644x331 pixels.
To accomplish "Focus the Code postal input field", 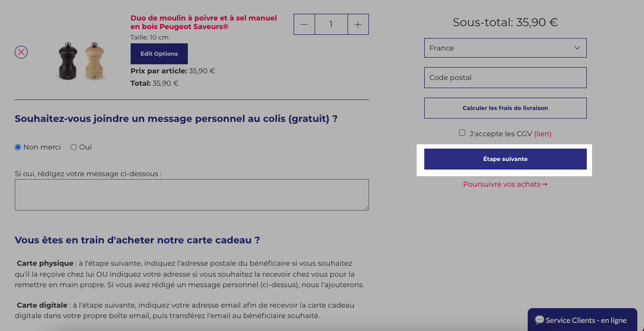I will coord(505,78).
